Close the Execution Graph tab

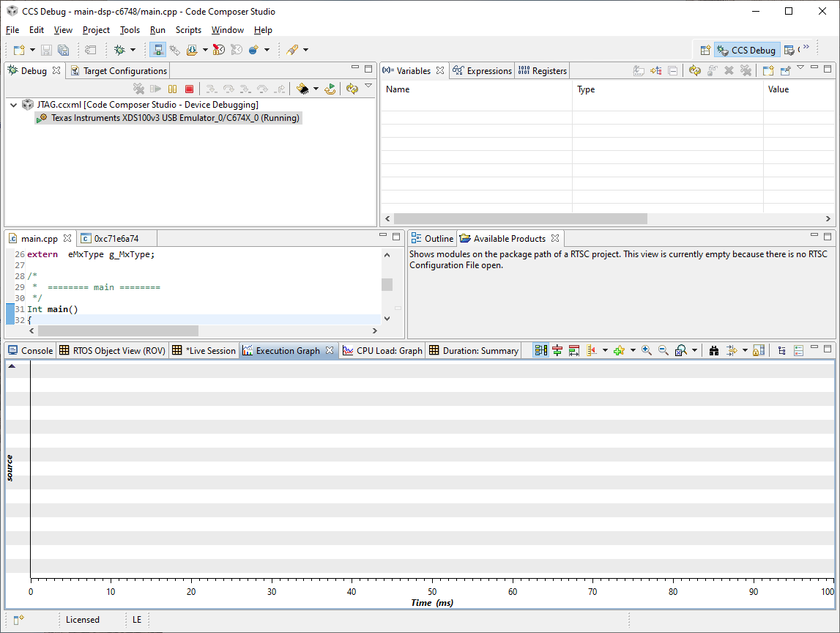[330, 350]
